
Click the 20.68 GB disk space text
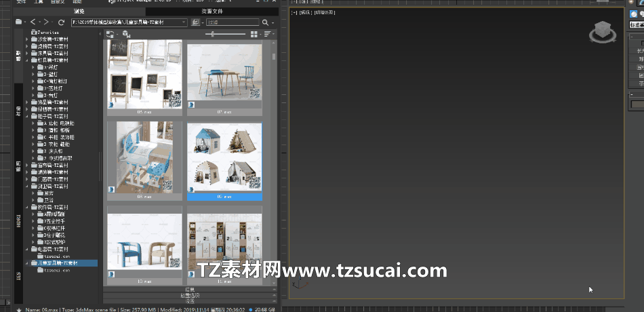click(264, 309)
